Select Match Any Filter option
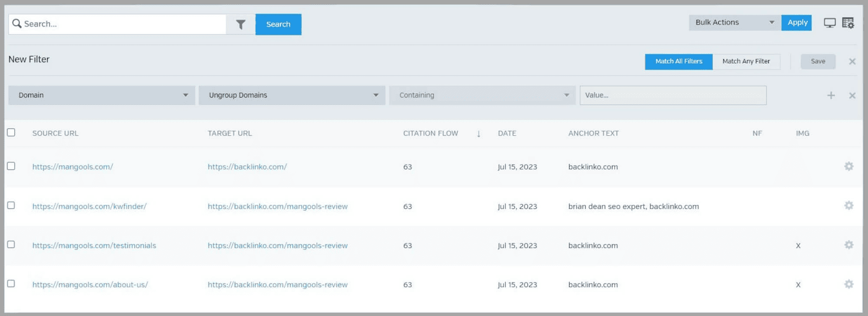Image resolution: width=868 pixels, height=316 pixels. click(x=746, y=61)
